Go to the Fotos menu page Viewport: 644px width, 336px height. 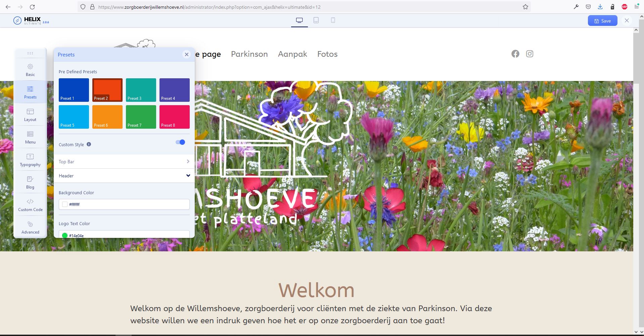click(x=327, y=54)
